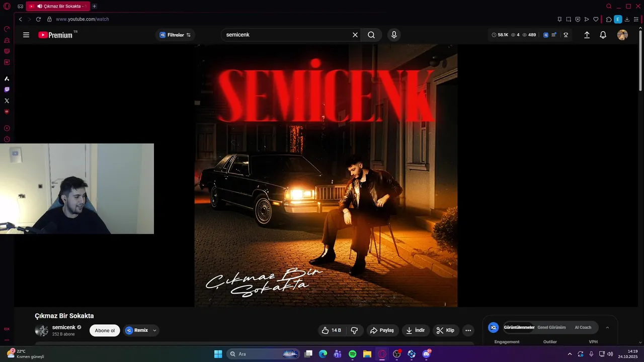
Task: Open the blue E extension
Action: click(618, 19)
